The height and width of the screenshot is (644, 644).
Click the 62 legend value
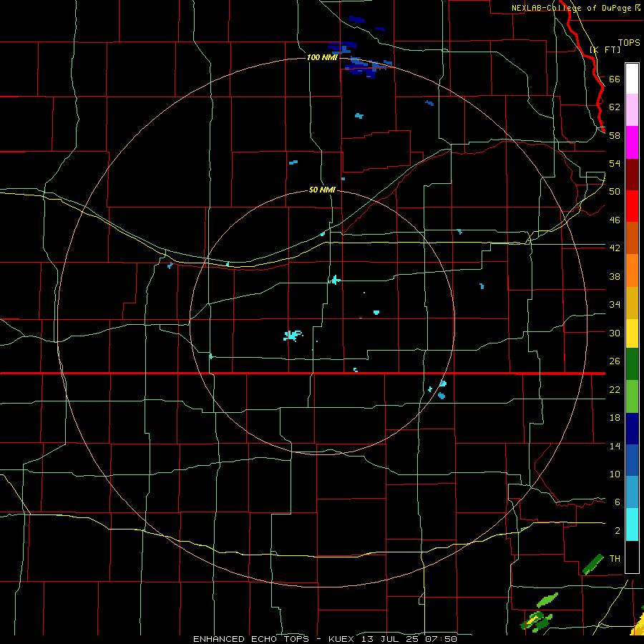615,107
